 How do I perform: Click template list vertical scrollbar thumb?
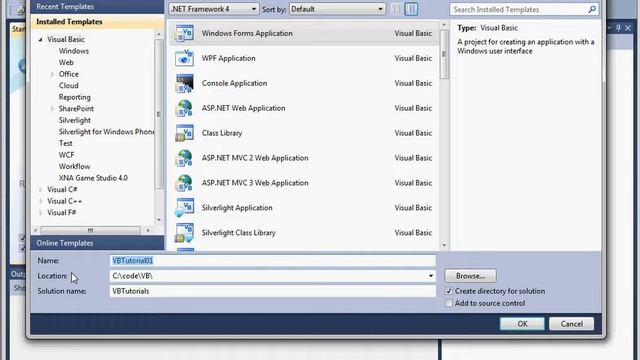coord(444,54)
